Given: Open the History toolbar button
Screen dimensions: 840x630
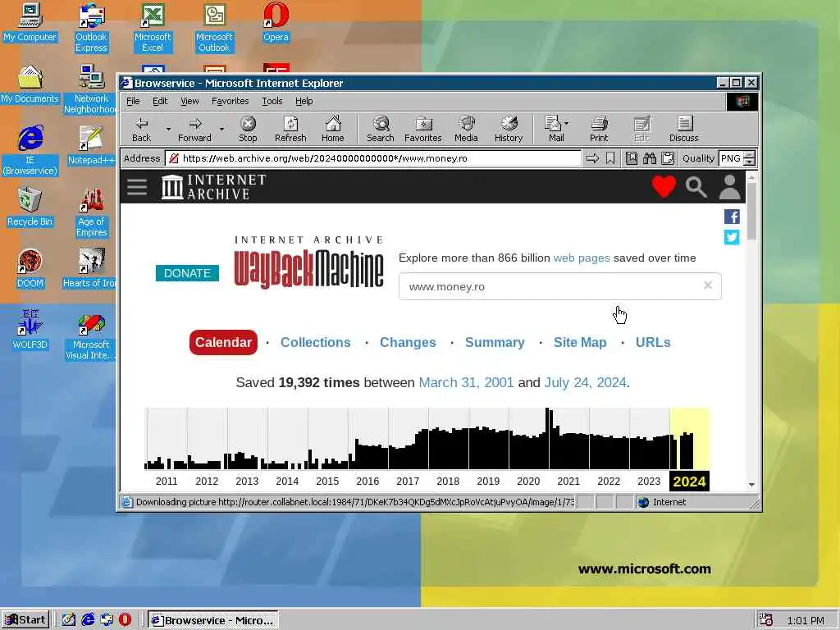Looking at the screenshot, I should tap(509, 130).
